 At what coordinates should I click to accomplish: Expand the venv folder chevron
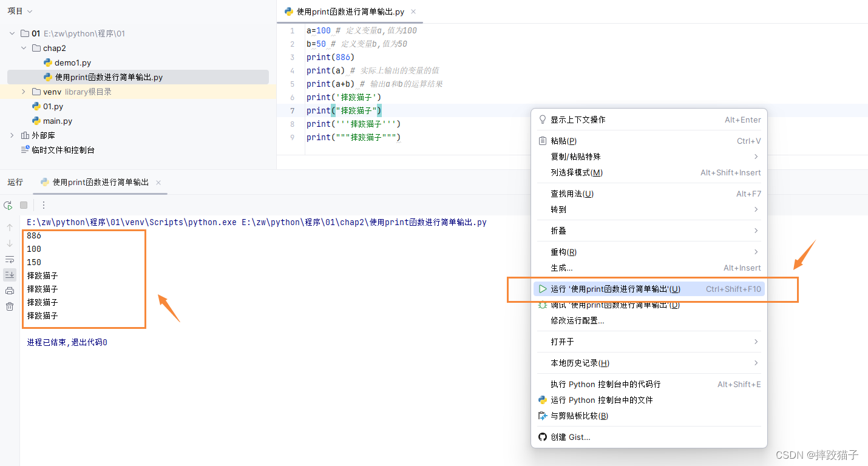click(x=24, y=92)
